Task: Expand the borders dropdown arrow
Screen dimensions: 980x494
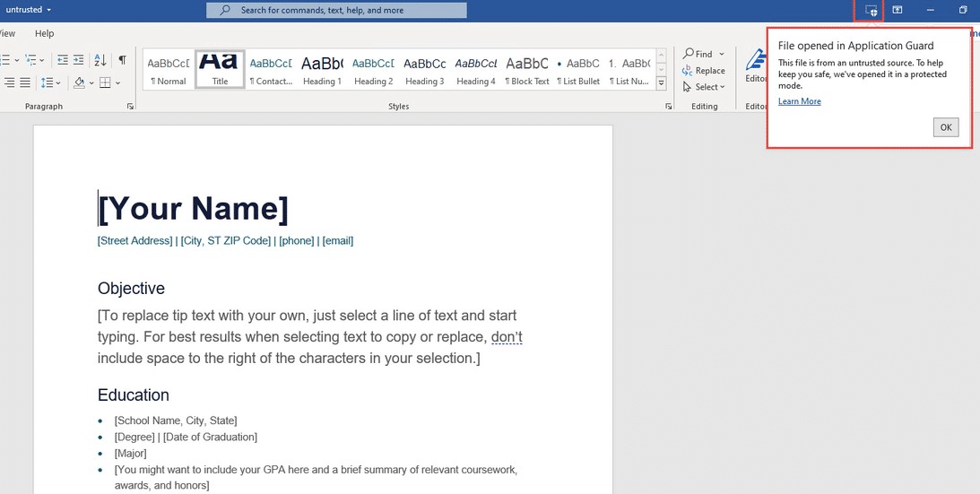Action: pyautogui.click(x=117, y=83)
